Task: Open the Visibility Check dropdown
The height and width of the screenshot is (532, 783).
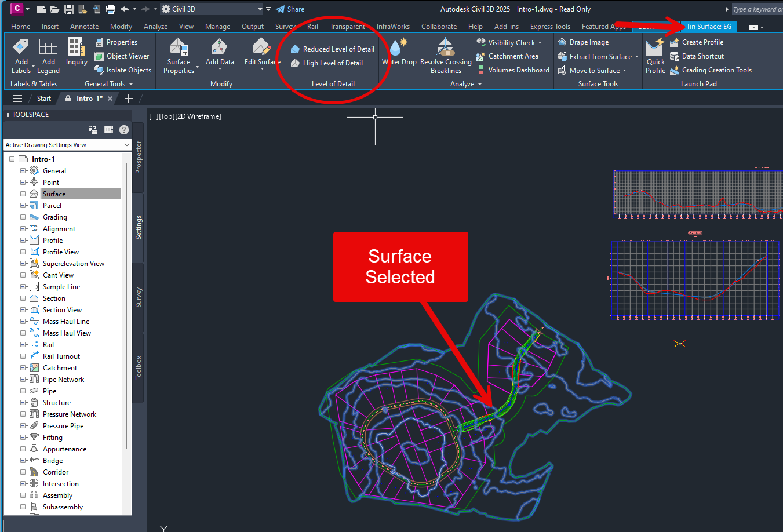Action: tap(540, 43)
